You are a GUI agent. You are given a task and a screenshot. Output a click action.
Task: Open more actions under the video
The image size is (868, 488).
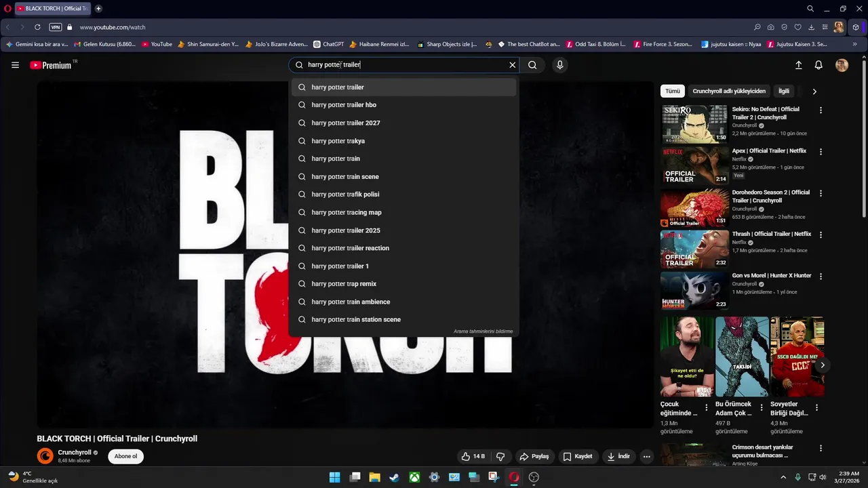pyautogui.click(x=647, y=457)
